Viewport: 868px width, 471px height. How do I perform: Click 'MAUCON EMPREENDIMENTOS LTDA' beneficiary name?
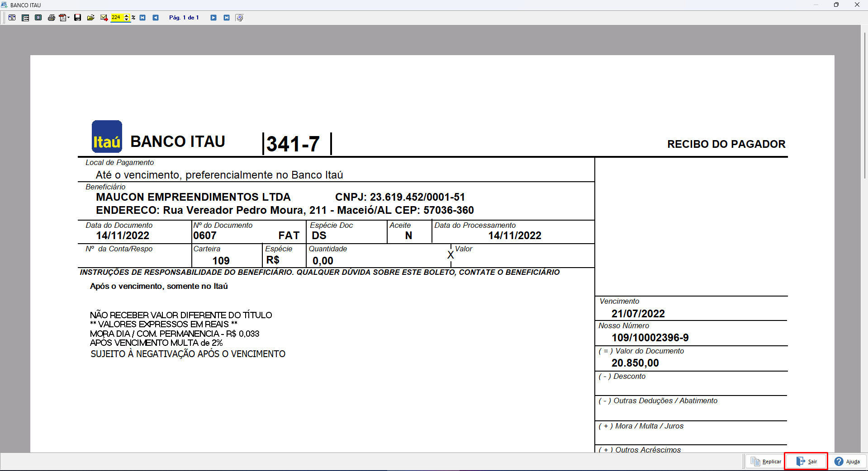(193, 197)
